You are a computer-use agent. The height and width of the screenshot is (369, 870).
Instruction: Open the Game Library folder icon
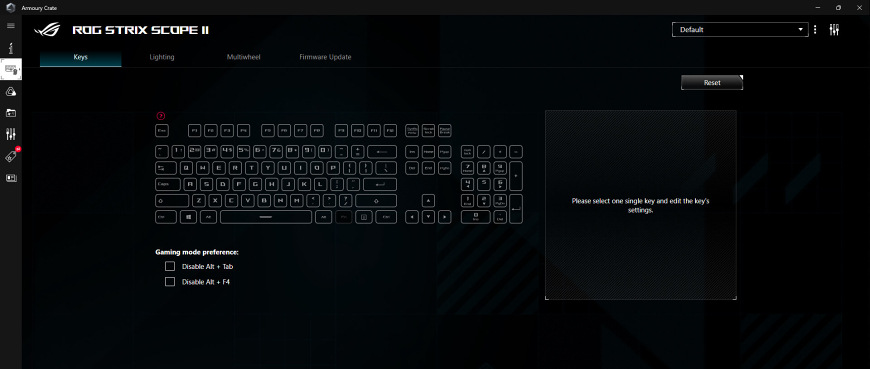[11, 113]
